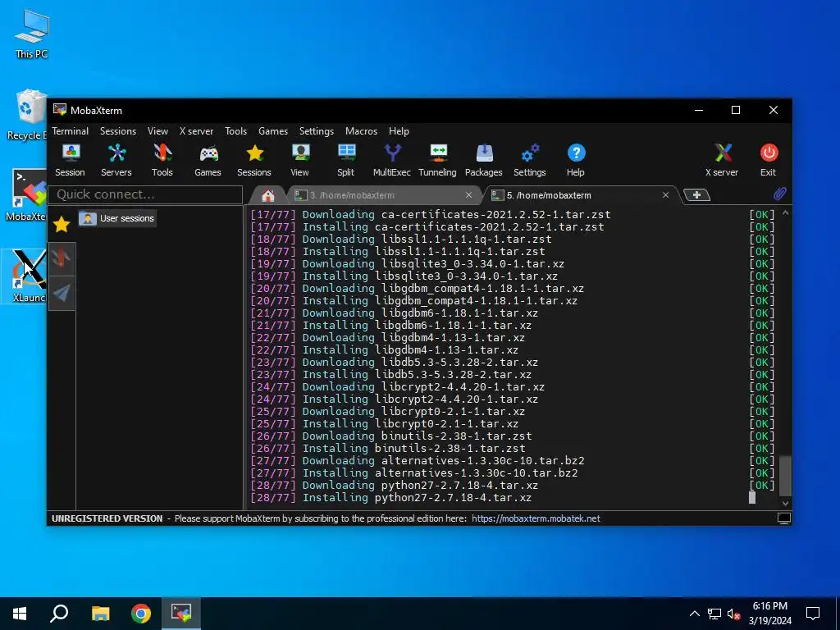This screenshot has width=840, height=630.
Task: Open the Sessions menu
Action: pos(118,131)
